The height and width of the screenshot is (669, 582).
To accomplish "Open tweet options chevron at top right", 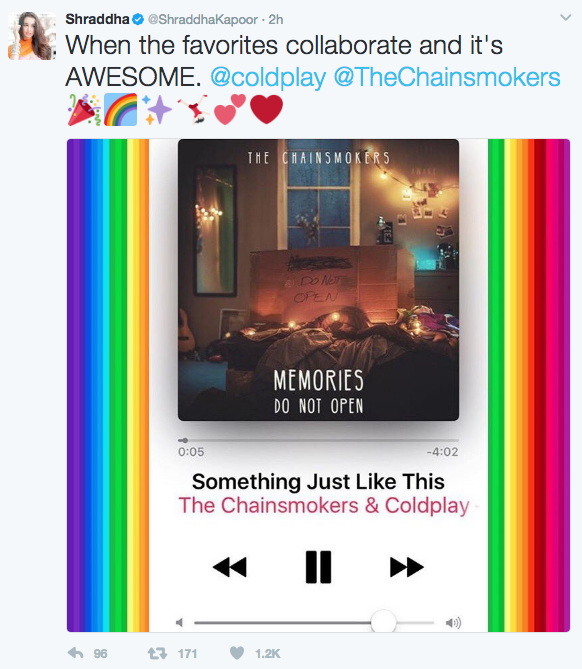I will pyautogui.click(x=565, y=17).
